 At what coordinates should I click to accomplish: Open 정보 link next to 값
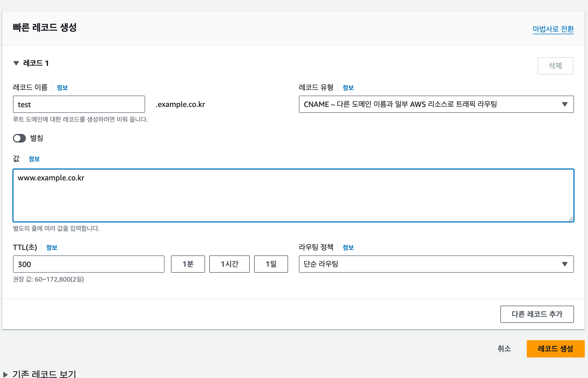[34, 159]
